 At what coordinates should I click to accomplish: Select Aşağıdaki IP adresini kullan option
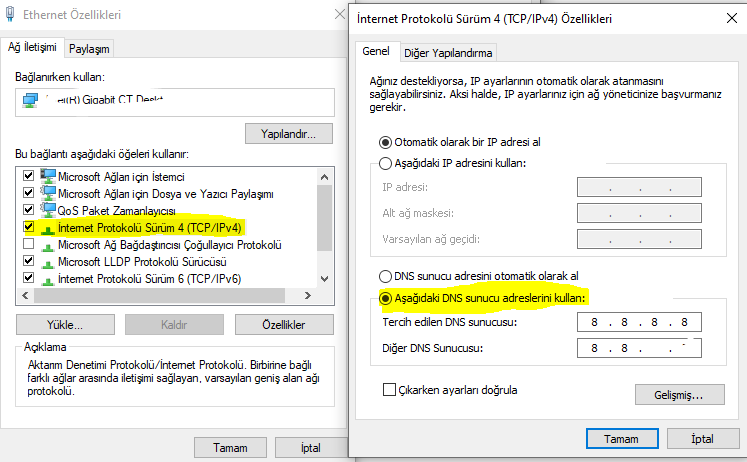point(386,163)
